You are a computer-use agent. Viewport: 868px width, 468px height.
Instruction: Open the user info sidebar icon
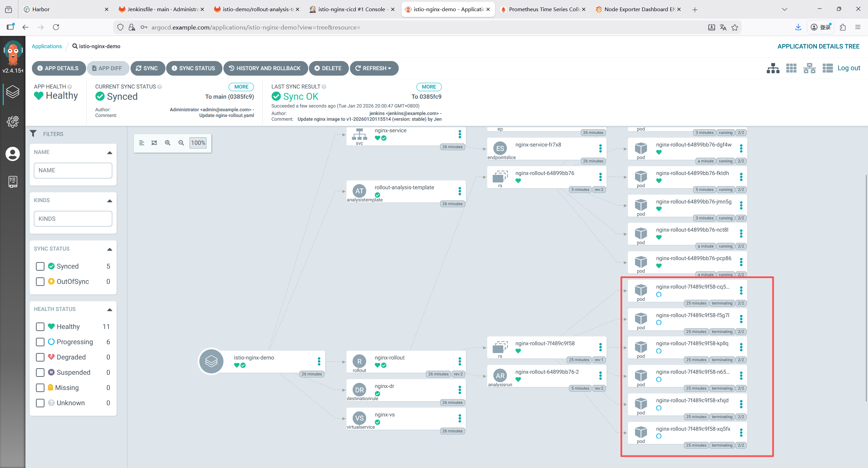coord(13,154)
